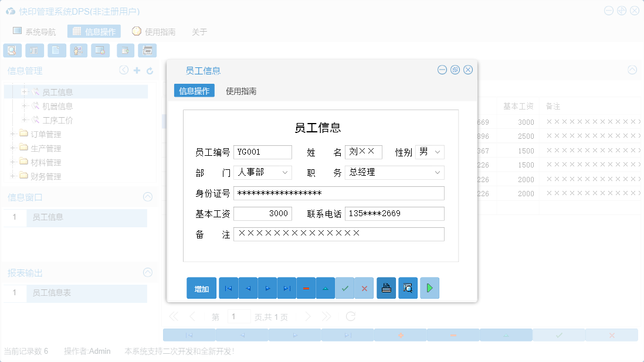Select the 机器信息 tree item

pyautogui.click(x=59, y=105)
